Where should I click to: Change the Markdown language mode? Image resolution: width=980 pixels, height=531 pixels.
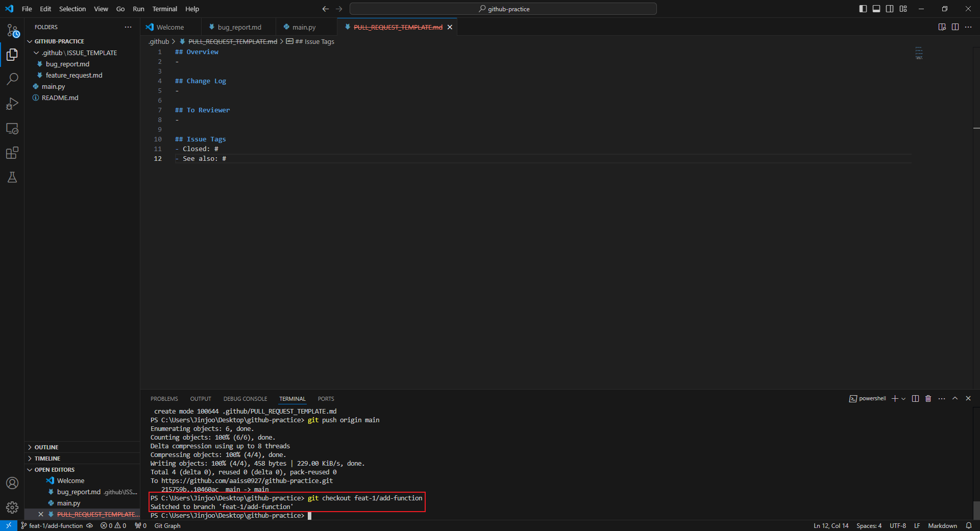(942, 525)
